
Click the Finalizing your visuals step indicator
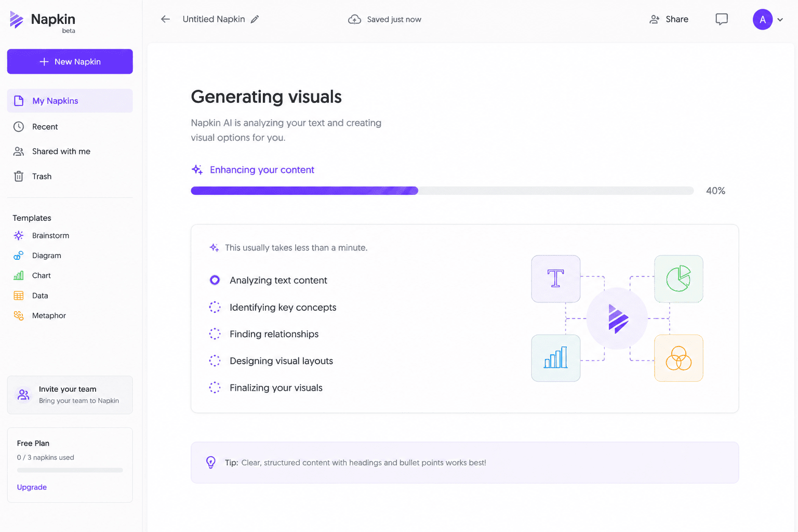coord(215,388)
